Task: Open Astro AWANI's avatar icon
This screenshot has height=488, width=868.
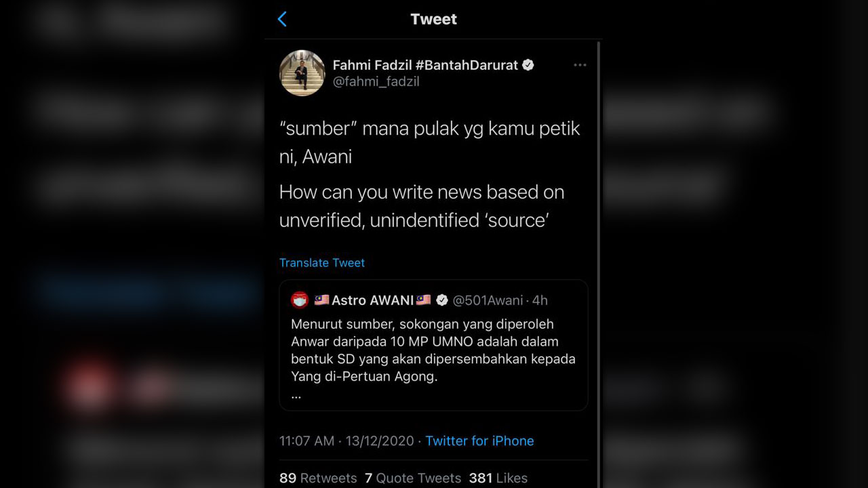Action: click(x=300, y=300)
